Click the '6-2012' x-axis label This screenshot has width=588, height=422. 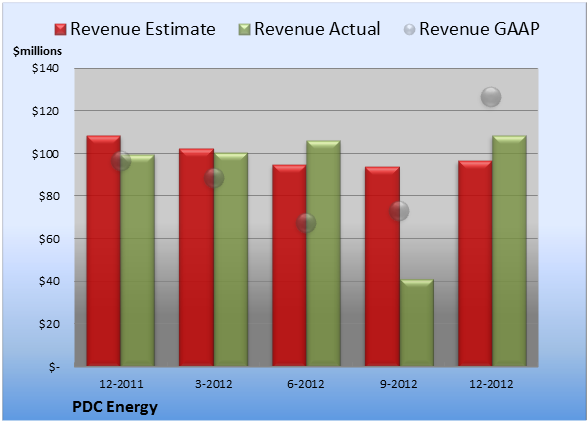[x=306, y=384]
